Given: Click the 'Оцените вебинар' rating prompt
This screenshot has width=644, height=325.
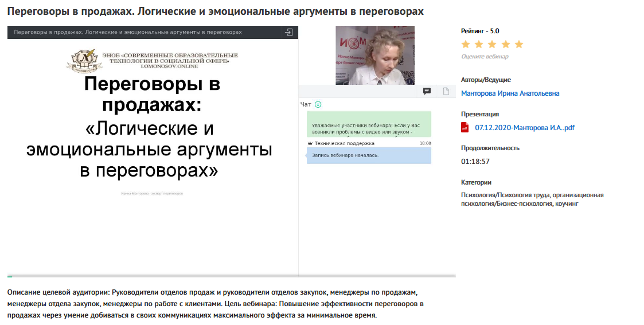Looking at the screenshot, I should pos(485,57).
